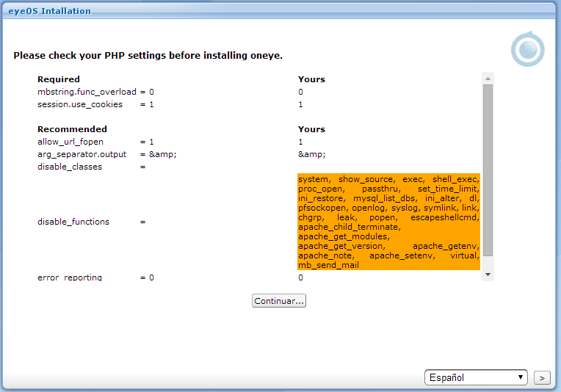Select the session.use_cookies setting label
The height and width of the screenshot is (392, 561).
click(80, 104)
